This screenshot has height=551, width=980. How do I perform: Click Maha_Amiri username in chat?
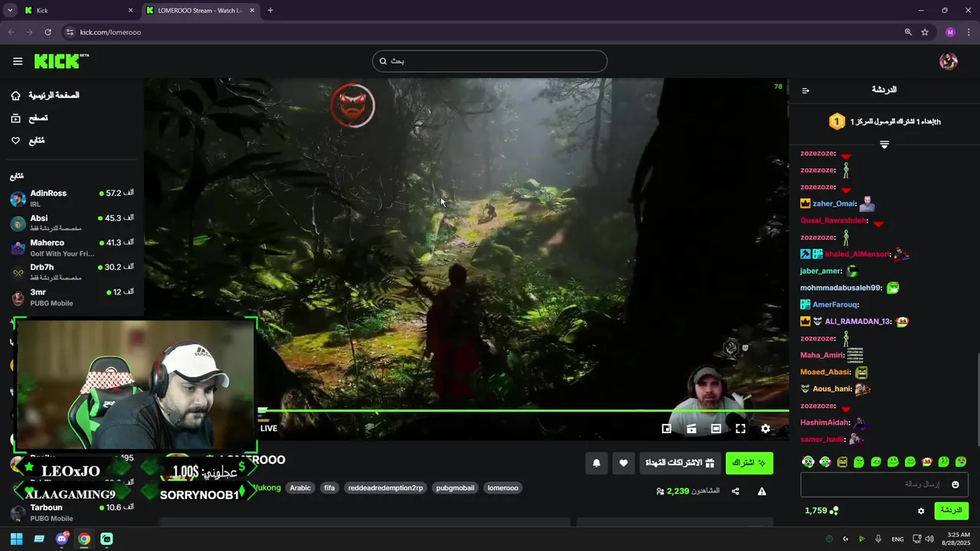point(821,356)
